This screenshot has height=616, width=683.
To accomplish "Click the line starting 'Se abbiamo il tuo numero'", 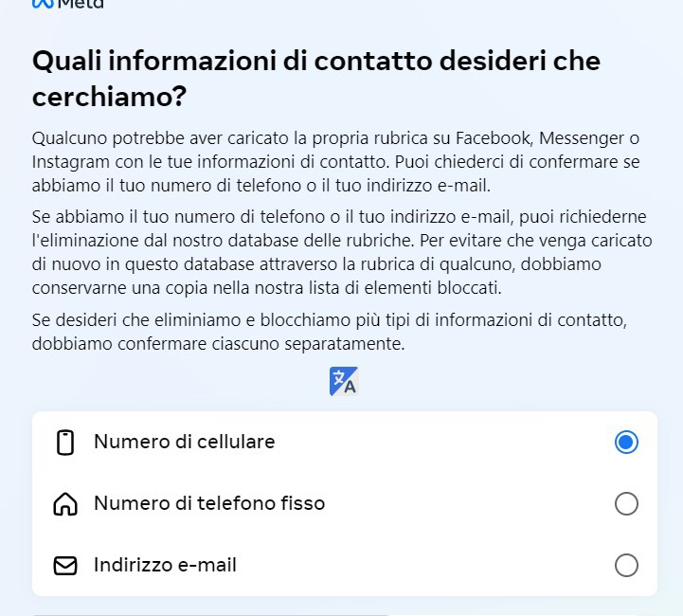I will tap(339, 216).
